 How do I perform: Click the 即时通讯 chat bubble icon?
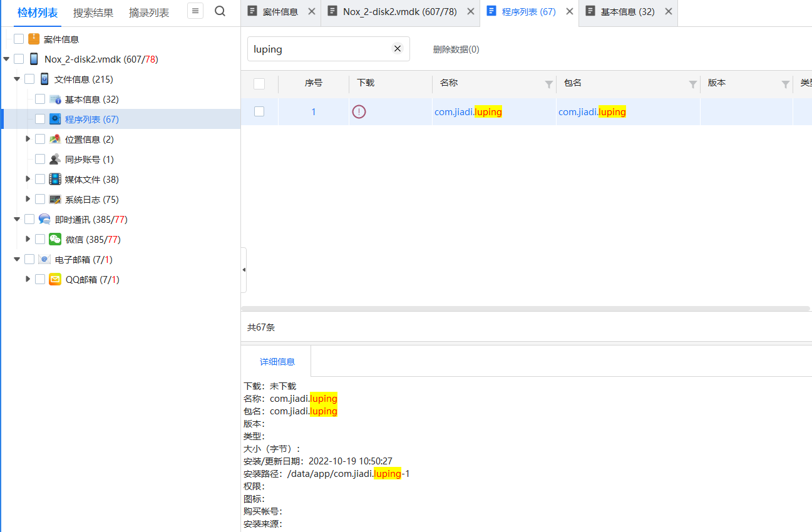(x=44, y=219)
